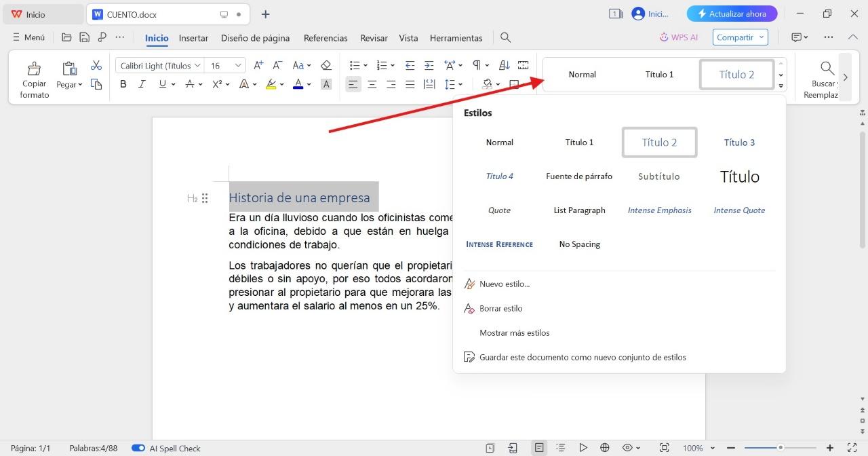Open the file folder icon
868x456 pixels.
pyautogui.click(x=66, y=37)
